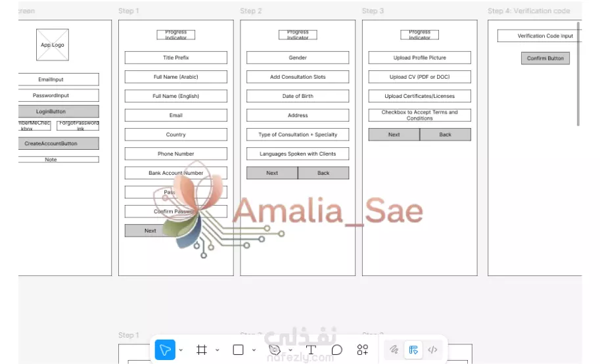
Task: Select the Confirm Button element
Action: click(x=545, y=58)
